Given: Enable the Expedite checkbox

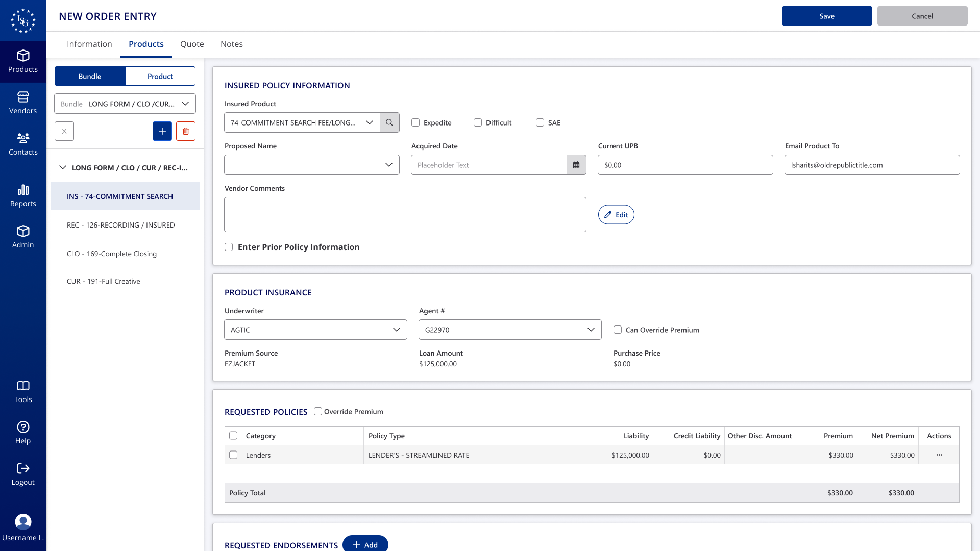Looking at the screenshot, I should click(415, 122).
